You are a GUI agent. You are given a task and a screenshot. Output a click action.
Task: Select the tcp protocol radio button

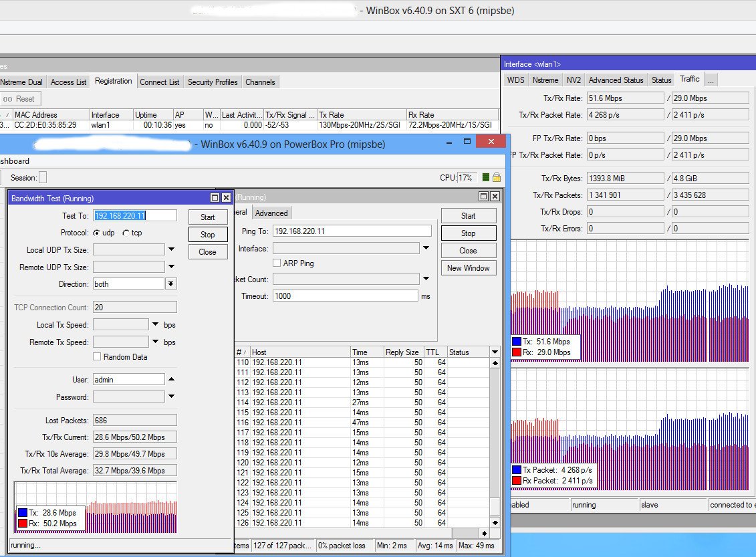click(x=126, y=233)
